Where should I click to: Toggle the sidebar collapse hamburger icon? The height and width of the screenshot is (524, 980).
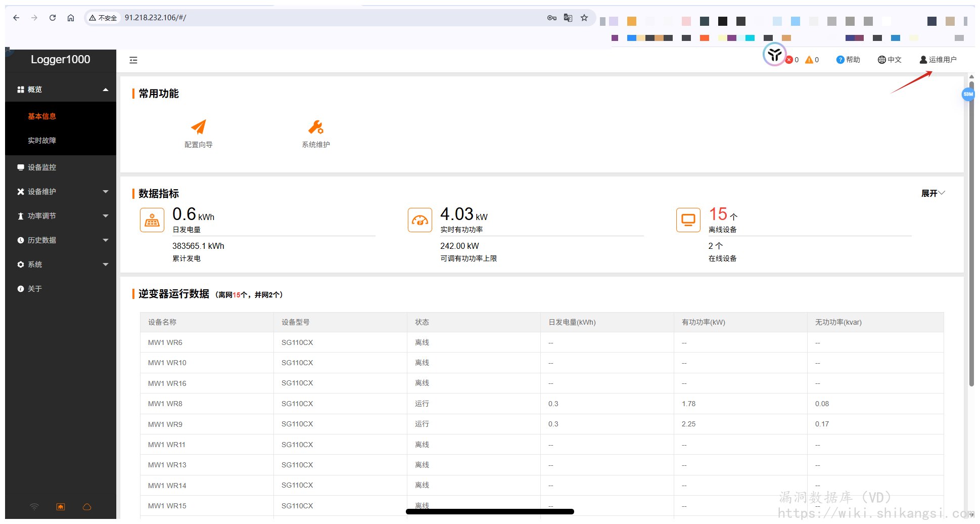coord(133,60)
